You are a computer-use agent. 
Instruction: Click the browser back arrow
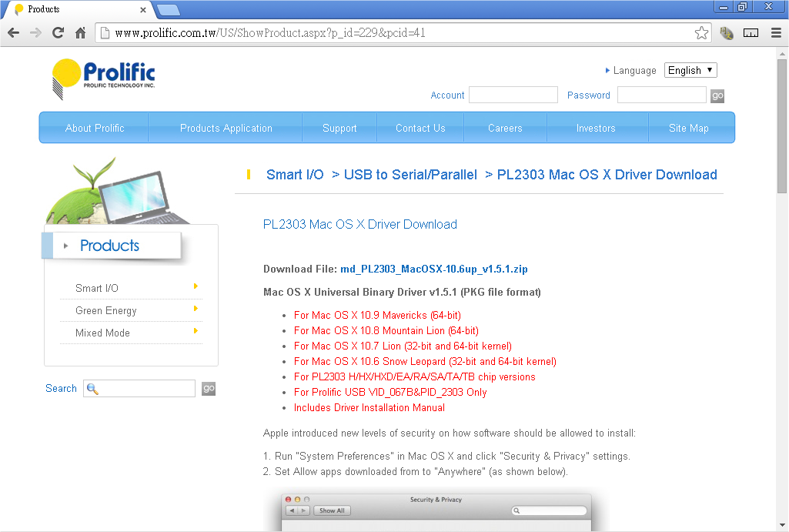(x=13, y=33)
